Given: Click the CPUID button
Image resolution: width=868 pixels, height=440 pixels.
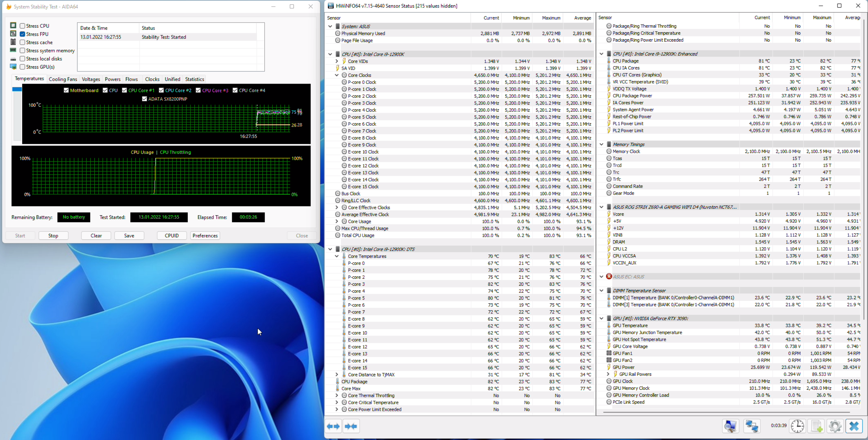Looking at the screenshot, I should point(172,235).
